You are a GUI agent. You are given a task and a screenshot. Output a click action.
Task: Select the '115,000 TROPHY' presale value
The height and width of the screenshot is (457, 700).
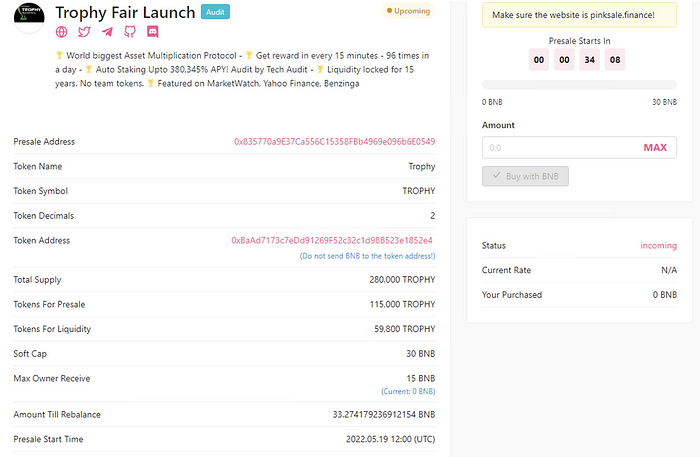pyautogui.click(x=402, y=304)
